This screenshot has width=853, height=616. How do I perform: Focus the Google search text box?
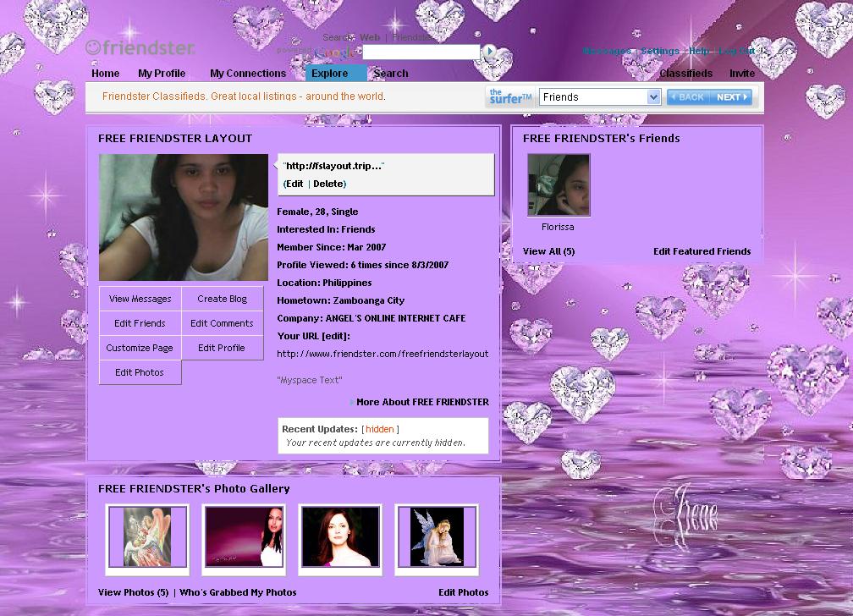pyautogui.click(x=421, y=52)
